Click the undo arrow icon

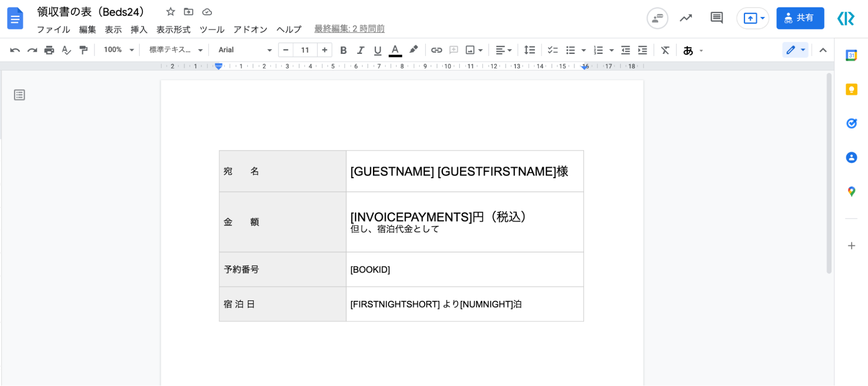pos(15,50)
